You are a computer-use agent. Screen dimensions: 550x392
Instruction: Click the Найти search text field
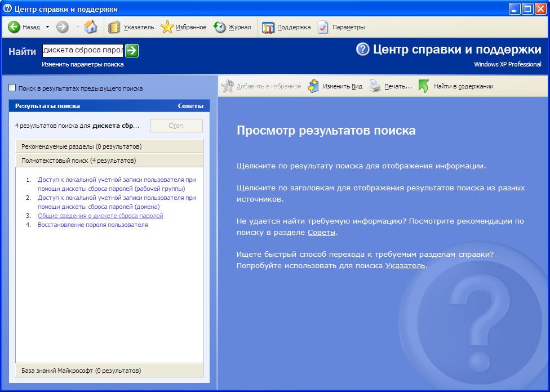click(82, 51)
